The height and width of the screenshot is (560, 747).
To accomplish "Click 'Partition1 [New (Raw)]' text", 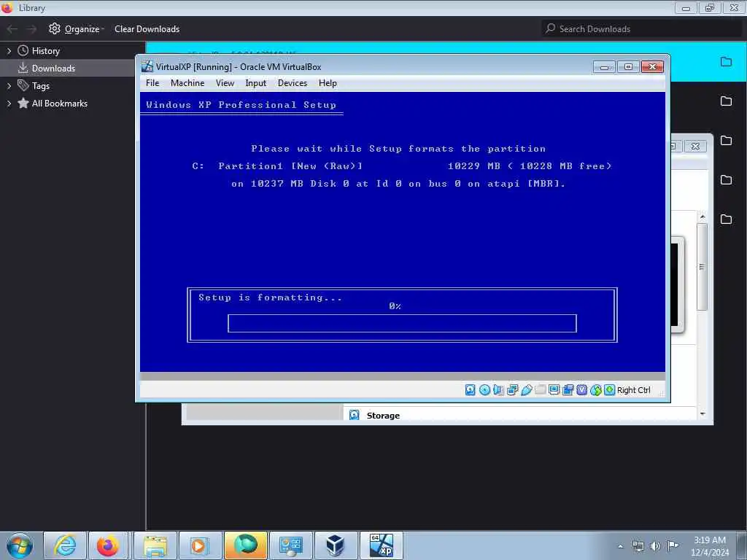I will 290,166.
